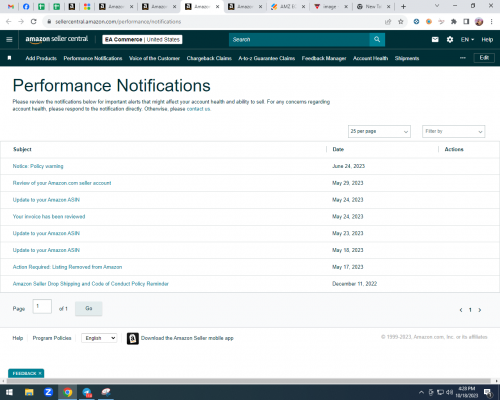Open Zoom from the taskbar

(48, 392)
